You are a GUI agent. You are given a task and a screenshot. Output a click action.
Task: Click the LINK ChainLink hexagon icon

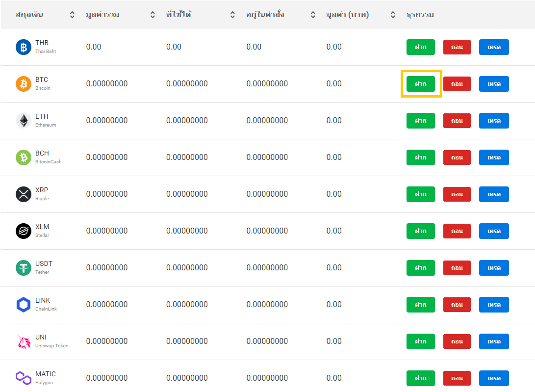24,305
